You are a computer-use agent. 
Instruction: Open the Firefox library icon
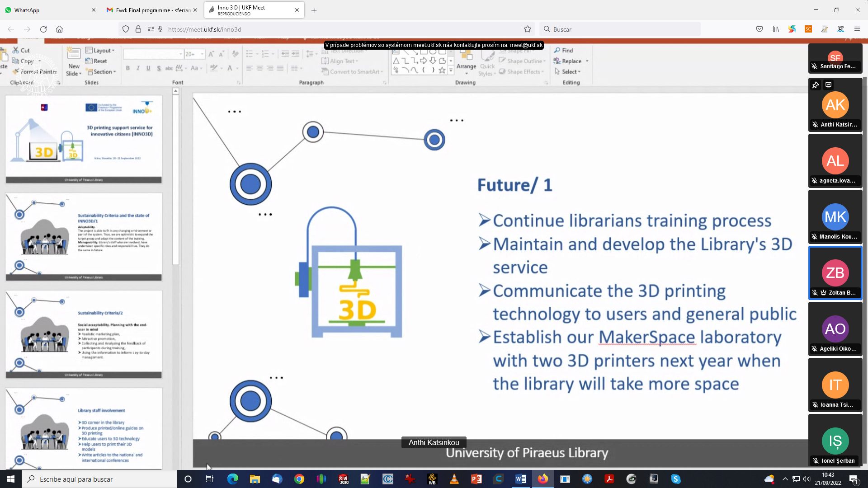(x=776, y=29)
